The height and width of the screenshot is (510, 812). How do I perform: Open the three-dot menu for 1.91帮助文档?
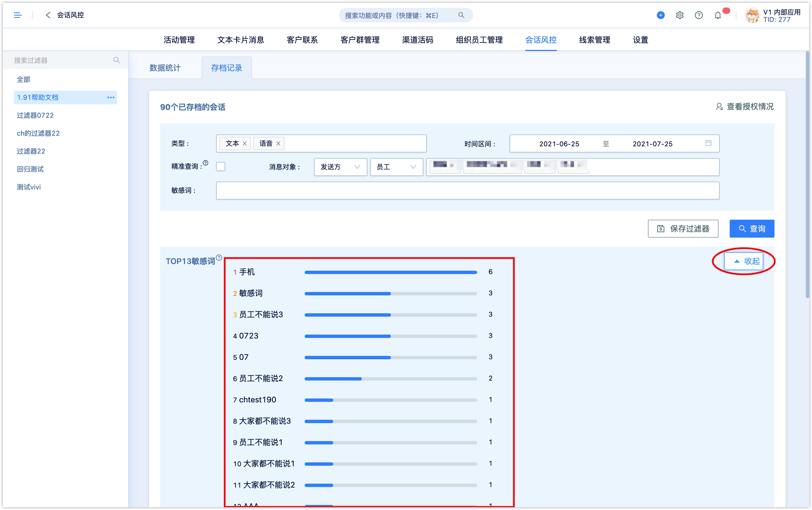click(x=111, y=98)
